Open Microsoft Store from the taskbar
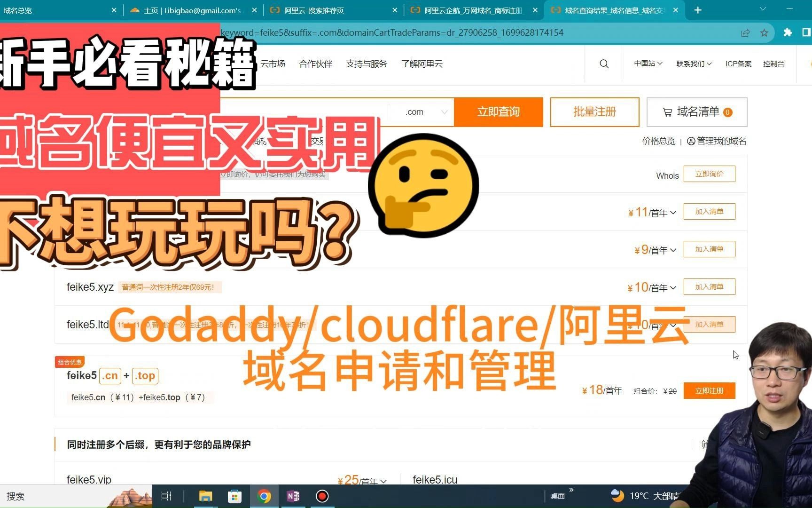812x508 pixels. 234,496
